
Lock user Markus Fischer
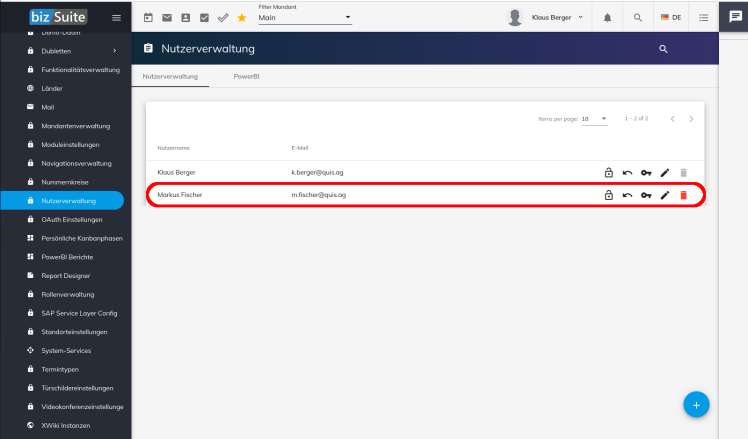[609, 195]
